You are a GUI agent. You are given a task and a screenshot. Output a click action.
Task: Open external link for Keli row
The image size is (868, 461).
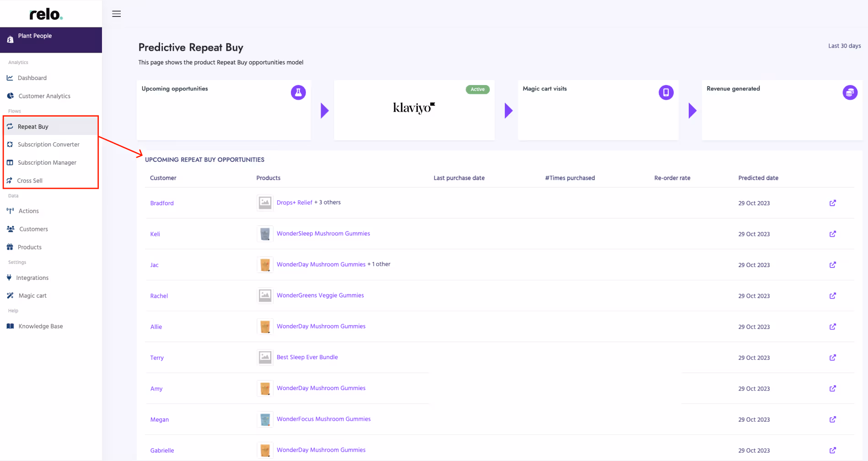(833, 234)
